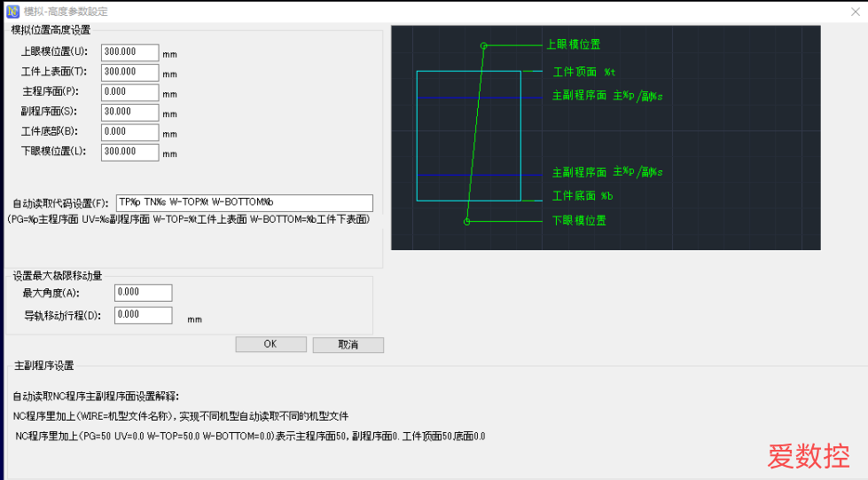Confirm settings with the OK button
The width and height of the screenshot is (868, 480).
click(x=270, y=344)
